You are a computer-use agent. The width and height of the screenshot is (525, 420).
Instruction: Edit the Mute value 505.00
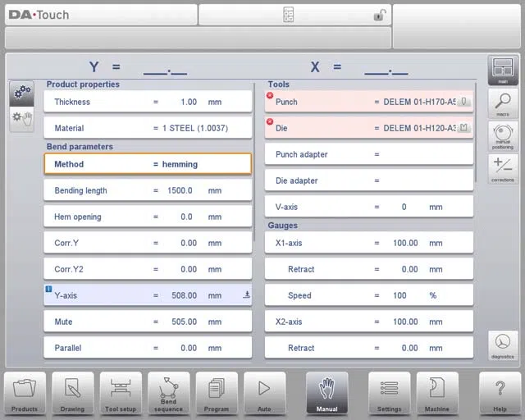coord(148,322)
